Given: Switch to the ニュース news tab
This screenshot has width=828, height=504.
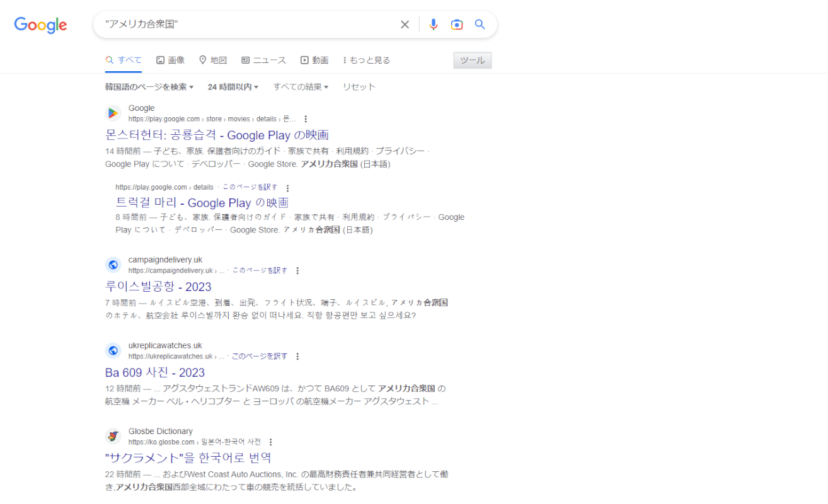Looking at the screenshot, I should tap(263, 60).
